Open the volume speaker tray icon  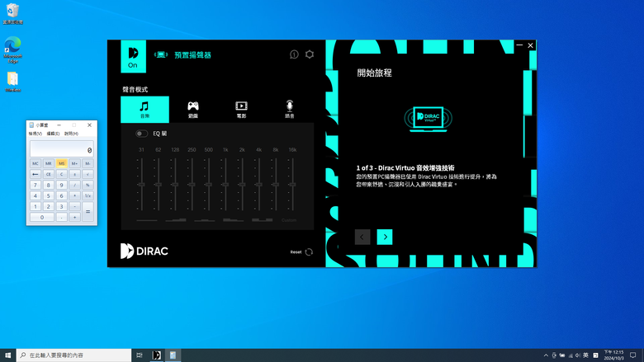[578, 355]
